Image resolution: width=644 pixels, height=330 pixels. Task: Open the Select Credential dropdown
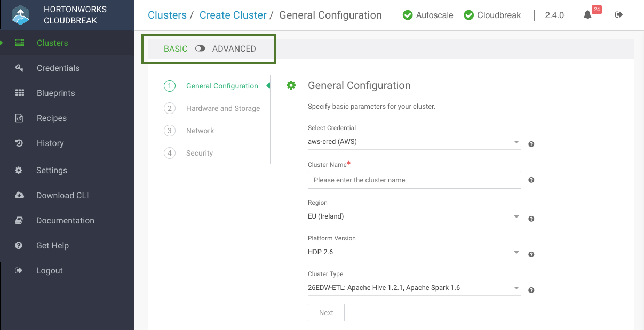click(414, 142)
